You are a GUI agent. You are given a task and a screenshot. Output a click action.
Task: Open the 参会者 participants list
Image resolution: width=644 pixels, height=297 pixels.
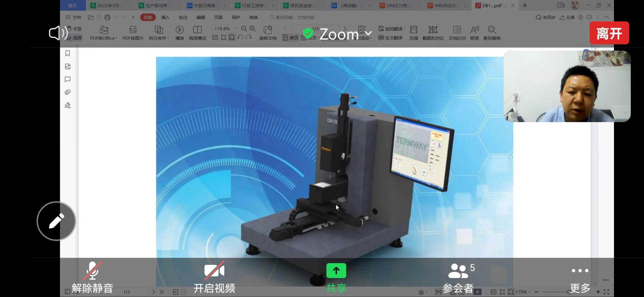(458, 278)
